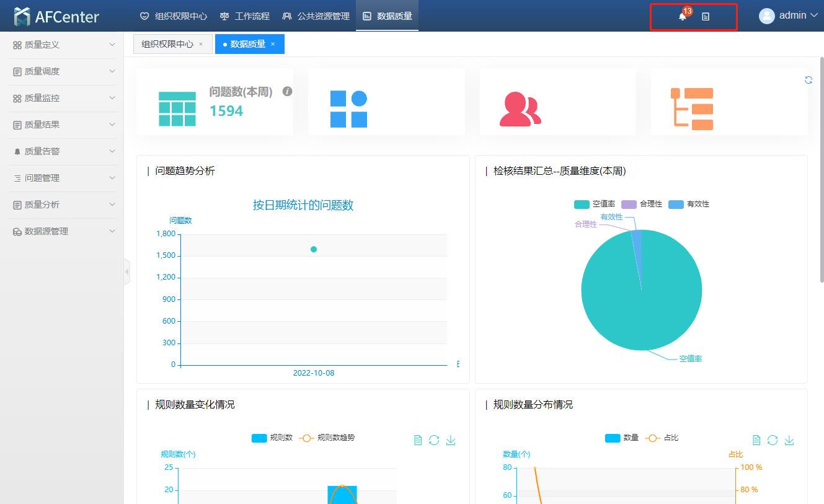824x504 pixels.
Task: Click the 问题趋势分析 panel heading
Action: click(x=185, y=171)
